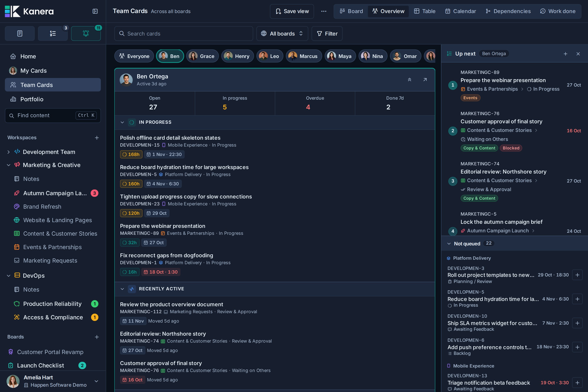This screenshot has width=588, height=392.
Task: Collapse the sidebar panel icon
Action: tap(95, 11)
